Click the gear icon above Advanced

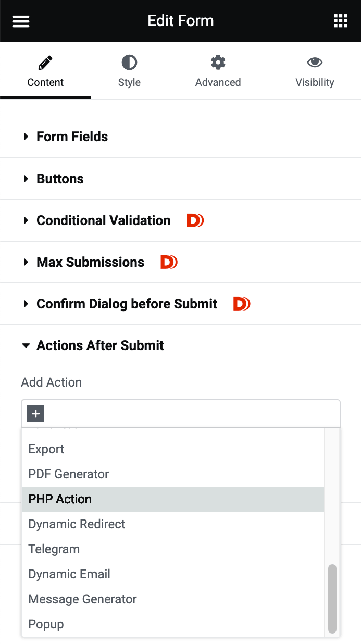218,61
